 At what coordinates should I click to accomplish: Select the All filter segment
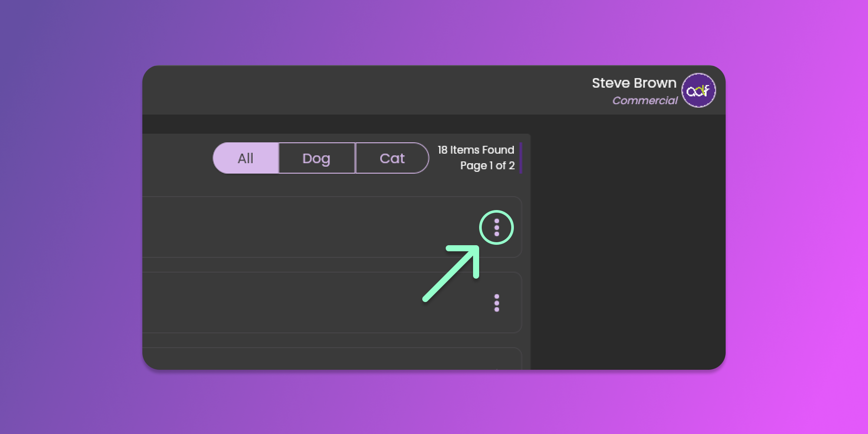coord(246,158)
